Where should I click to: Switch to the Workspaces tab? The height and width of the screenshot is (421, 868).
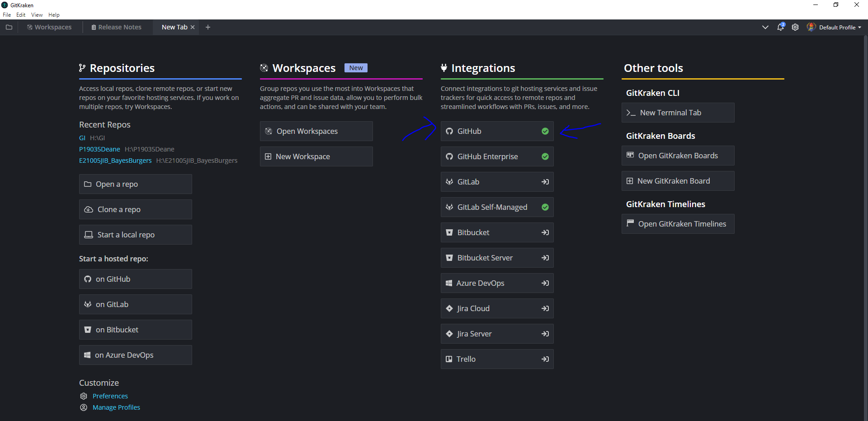coord(49,27)
